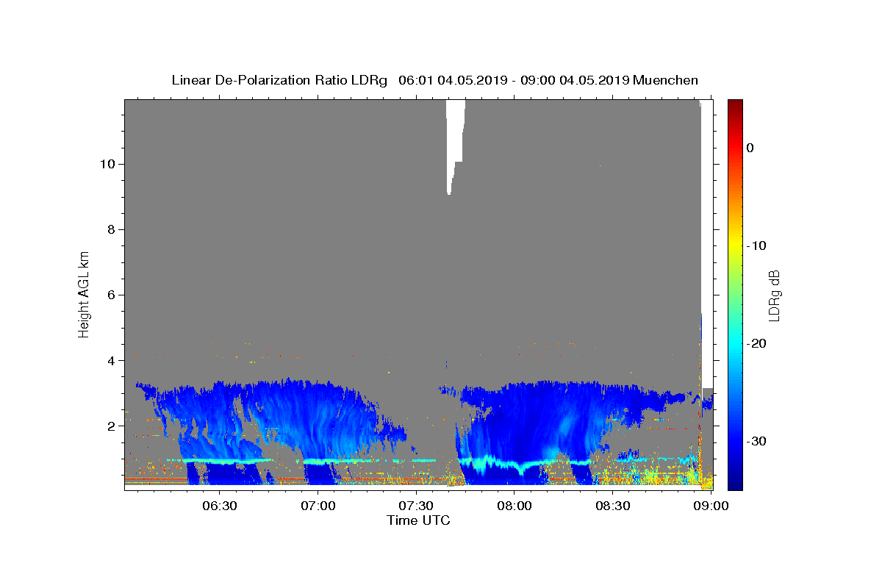Click the 07:00 time tick label
The width and height of the screenshot is (882, 588).
pos(318,506)
